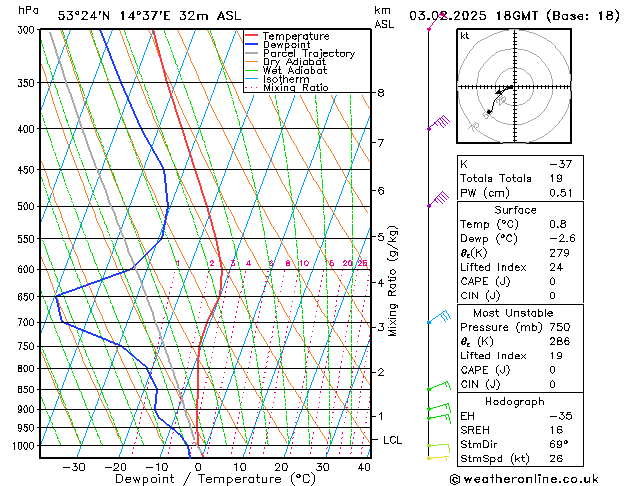The height and width of the screenshot is (486, 629).
Task: Click the 8 km altitude label
Action: click(x=381, y=93)
